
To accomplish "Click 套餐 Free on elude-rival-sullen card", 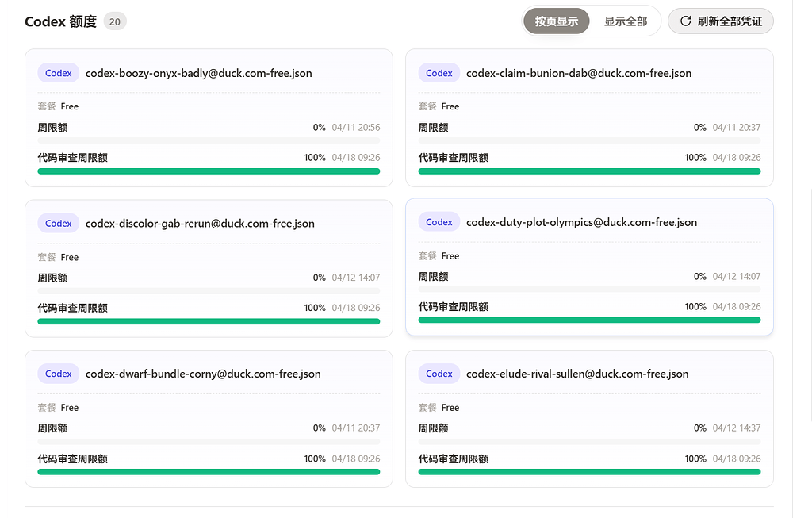I will (439, 408).
